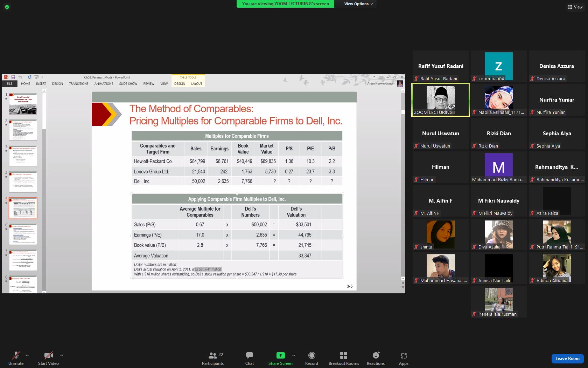This screenshot has height=368, width=588.
Task: Select ZOOM LECTURING's video tile
Action: (x=441, y=100)
